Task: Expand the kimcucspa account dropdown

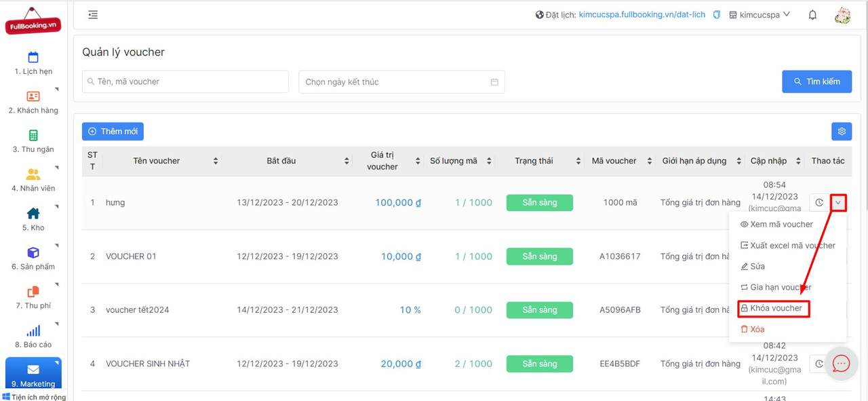Action: click(x=759, y=15)
